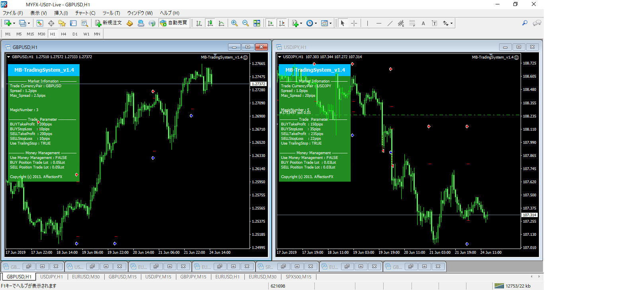Open the ファイル (F) menu
Viewport: 644px width, 290px height.
[13, 13]
